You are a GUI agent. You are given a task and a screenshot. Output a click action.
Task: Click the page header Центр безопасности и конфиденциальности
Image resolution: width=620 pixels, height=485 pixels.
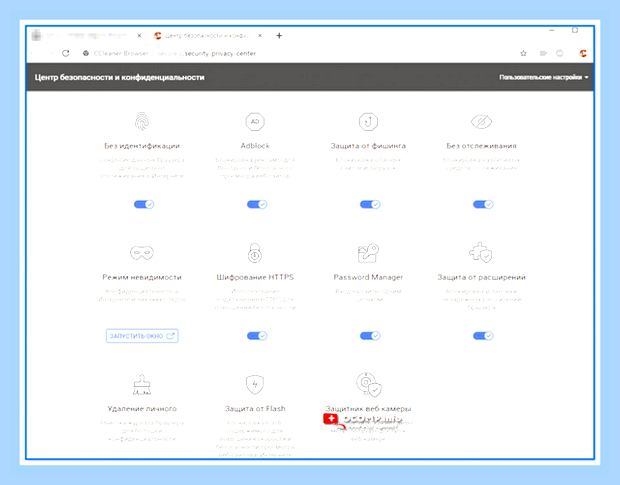(119, 77)
